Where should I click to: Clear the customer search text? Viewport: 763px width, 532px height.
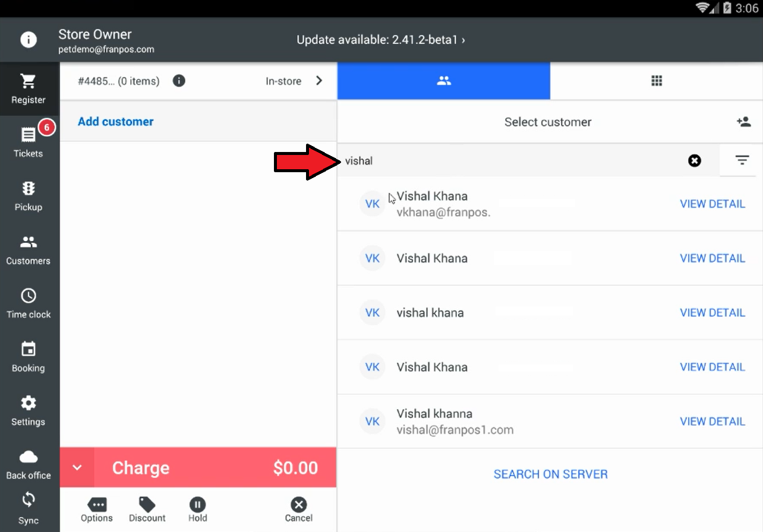pyautogui.click(x=694, y=160)
